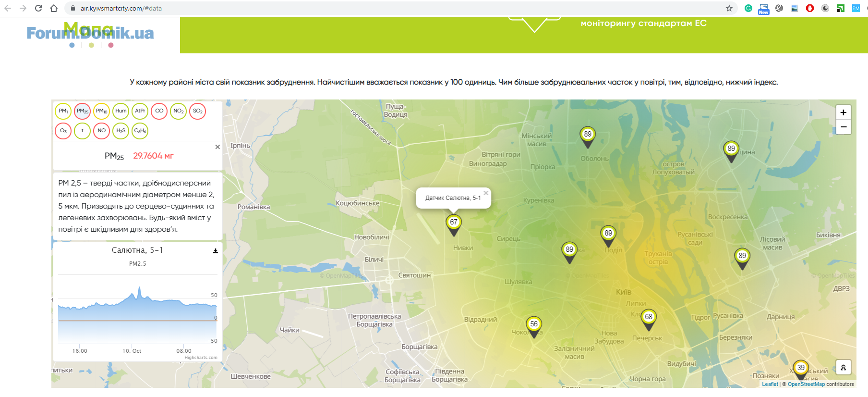This screenshot has width=868, height=397.
Task: Select the t temperature filter
Action: pos(82,131)
